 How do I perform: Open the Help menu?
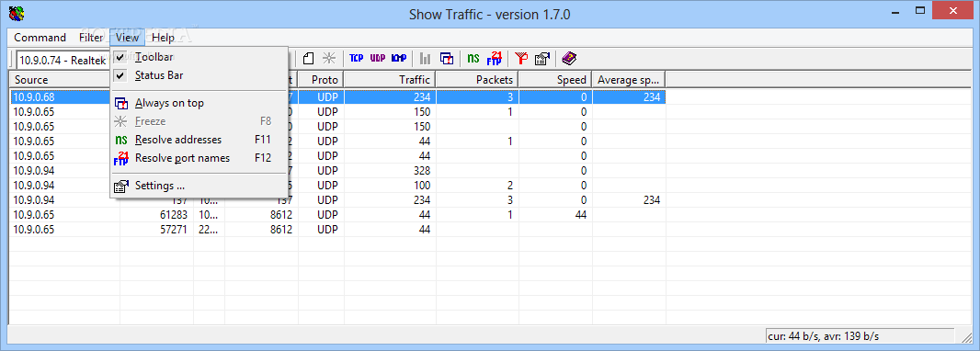[163, 38]
